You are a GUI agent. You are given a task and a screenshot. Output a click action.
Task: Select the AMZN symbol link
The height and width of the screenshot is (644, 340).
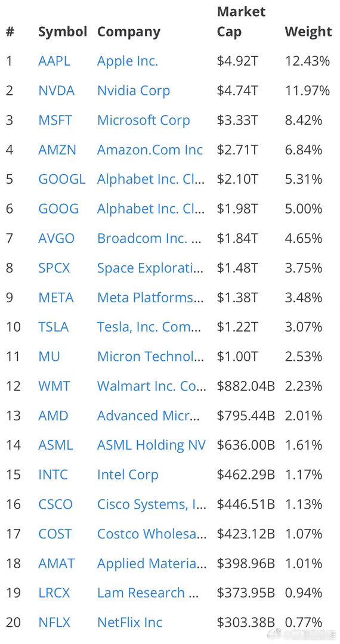57,150
